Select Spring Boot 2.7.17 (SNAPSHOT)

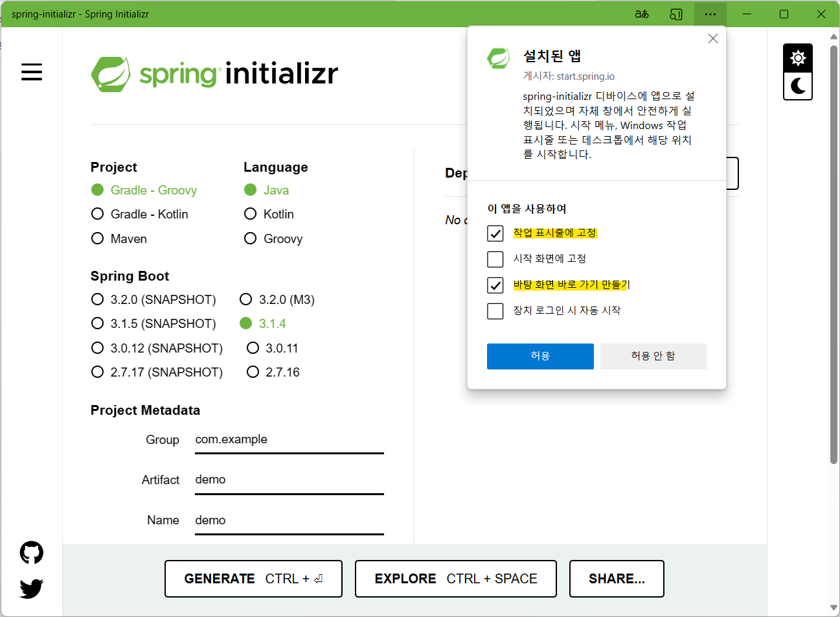click(157, 372)
